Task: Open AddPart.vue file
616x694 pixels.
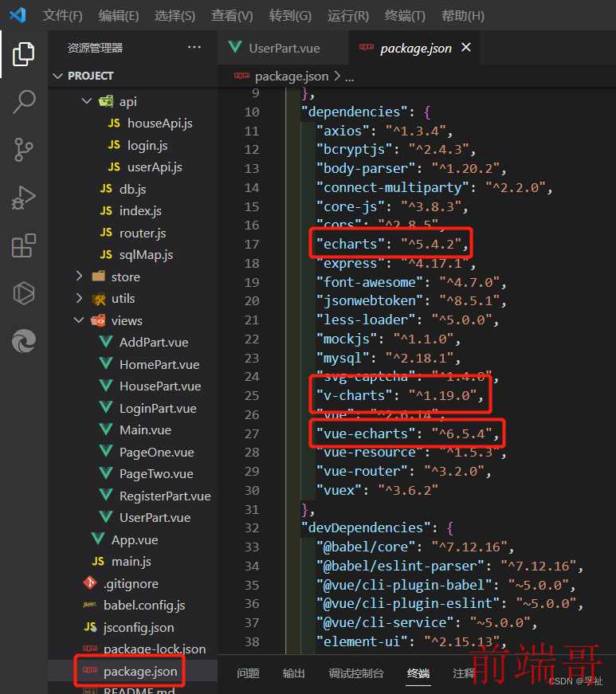Action: click(x=144, y=343)
